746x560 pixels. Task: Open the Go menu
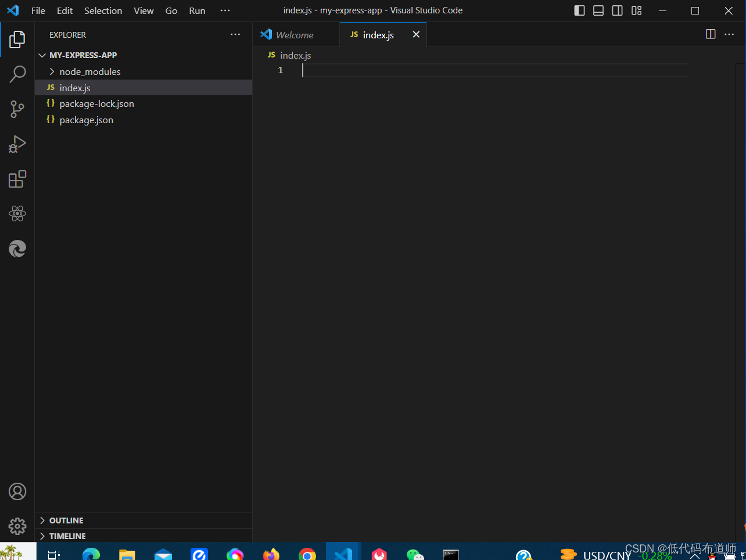coord(171,10)
